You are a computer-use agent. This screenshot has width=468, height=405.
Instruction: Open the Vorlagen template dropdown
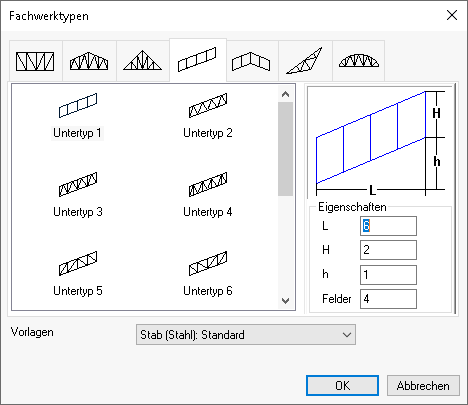tap(246, 334)
